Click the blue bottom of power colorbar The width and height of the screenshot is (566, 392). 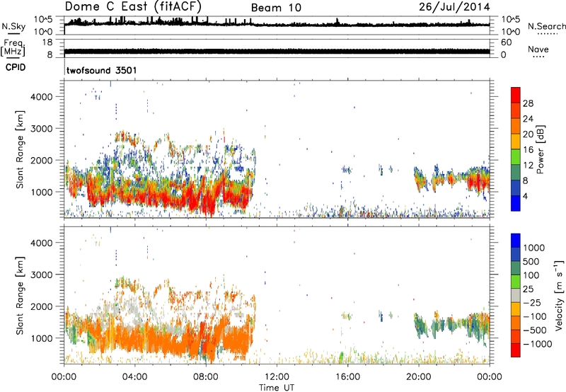(x=516, y=204)
